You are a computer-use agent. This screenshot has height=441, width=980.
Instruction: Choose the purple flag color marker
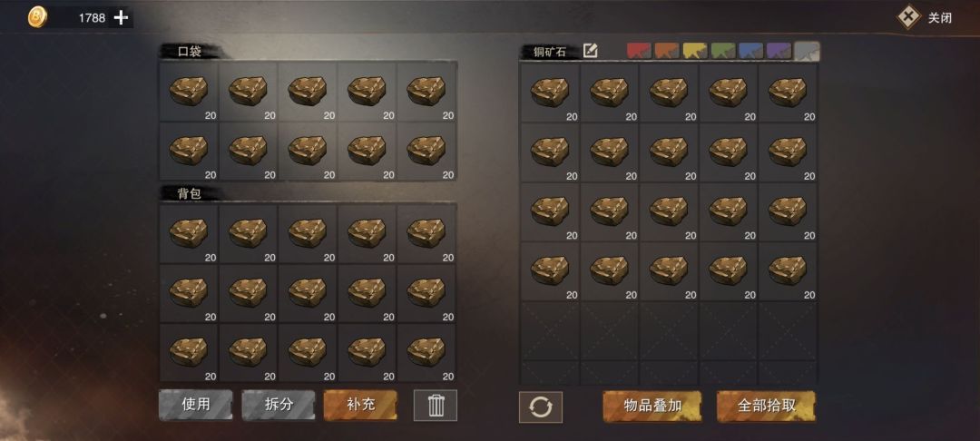[779, 51]
